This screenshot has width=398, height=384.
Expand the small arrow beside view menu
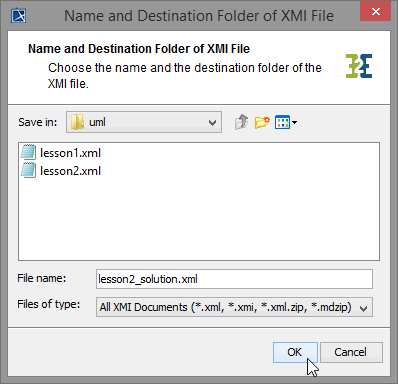(x=294, y=122)
